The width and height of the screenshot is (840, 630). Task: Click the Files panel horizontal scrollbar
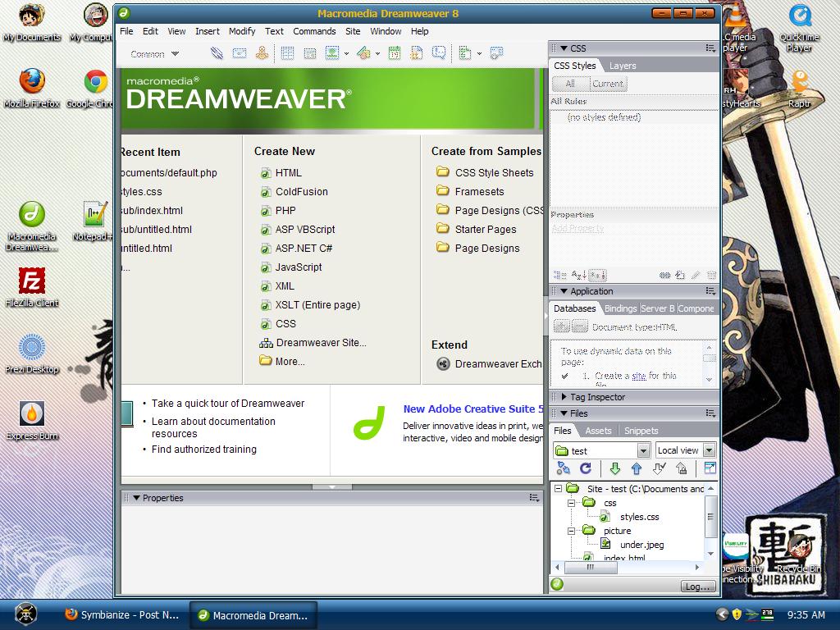point(591,567)
